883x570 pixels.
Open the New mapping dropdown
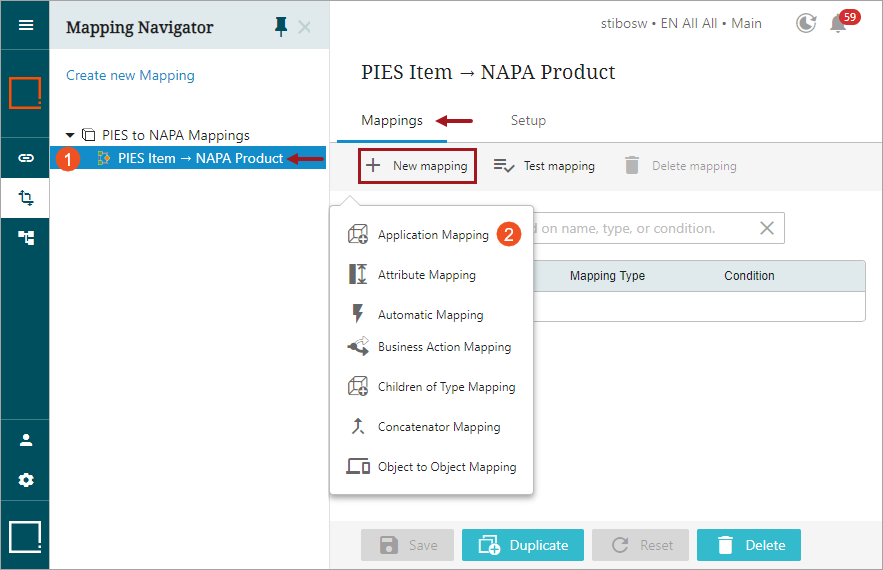click(418, 166)
